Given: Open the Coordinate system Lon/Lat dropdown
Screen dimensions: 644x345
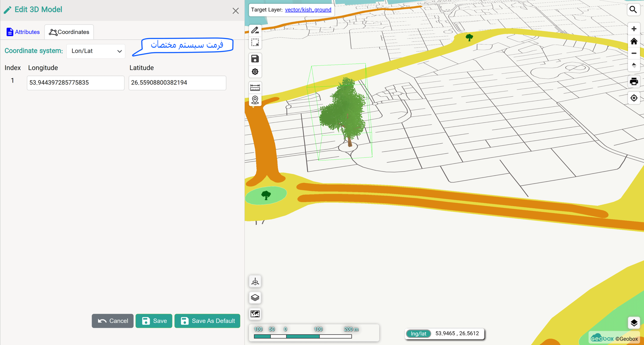Looking at the screenshot, I should 96,51.
